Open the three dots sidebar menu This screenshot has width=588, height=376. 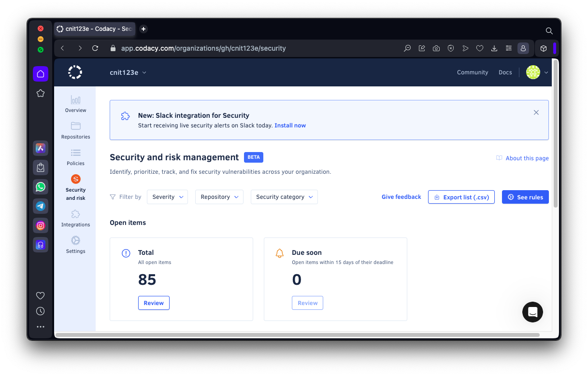(41, 327)
